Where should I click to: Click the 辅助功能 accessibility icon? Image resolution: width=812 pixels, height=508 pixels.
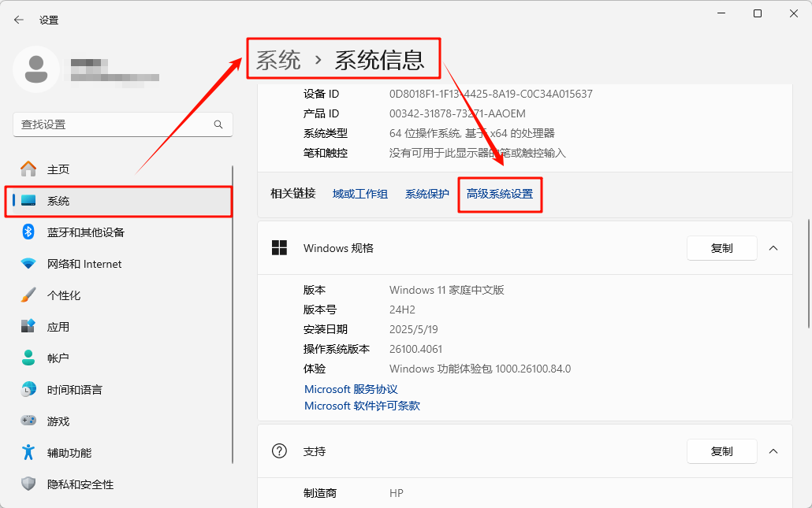coord(28,452)
